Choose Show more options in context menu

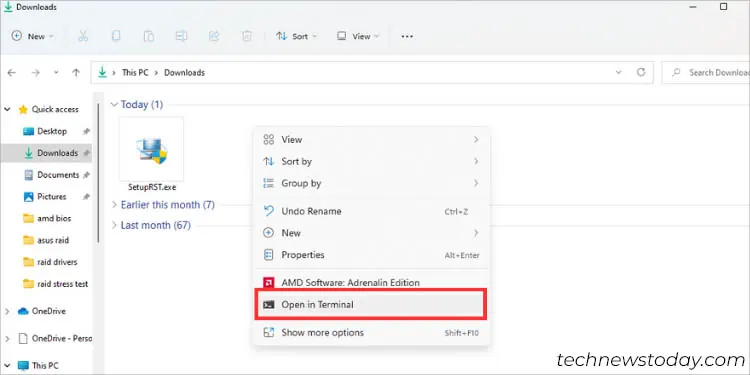point(371,332)
